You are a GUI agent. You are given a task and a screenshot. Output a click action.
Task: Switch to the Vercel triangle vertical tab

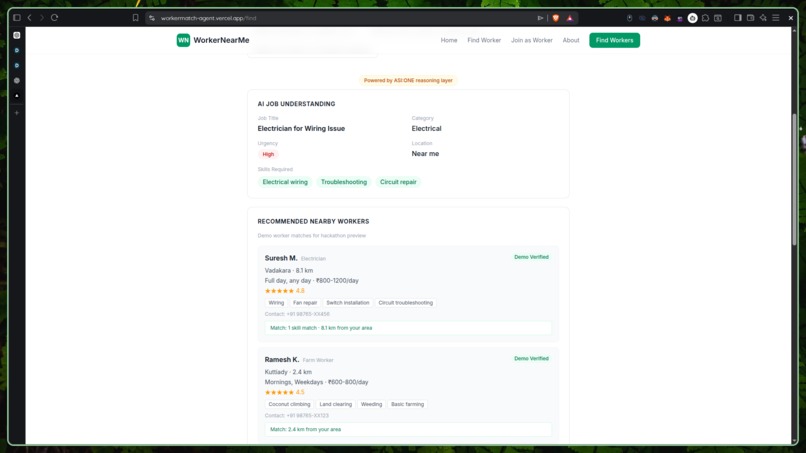(17, 96)
